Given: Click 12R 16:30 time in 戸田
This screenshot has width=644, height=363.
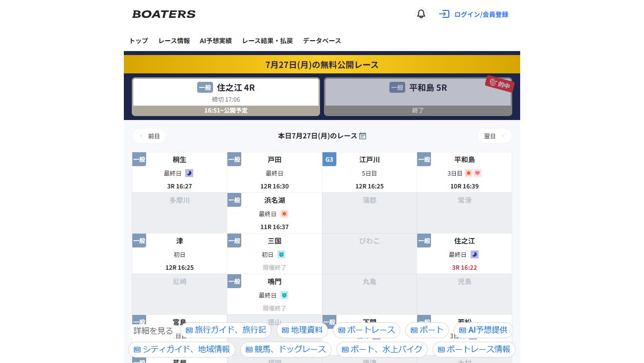Looking at the screenshot, I should pos(274,186).
